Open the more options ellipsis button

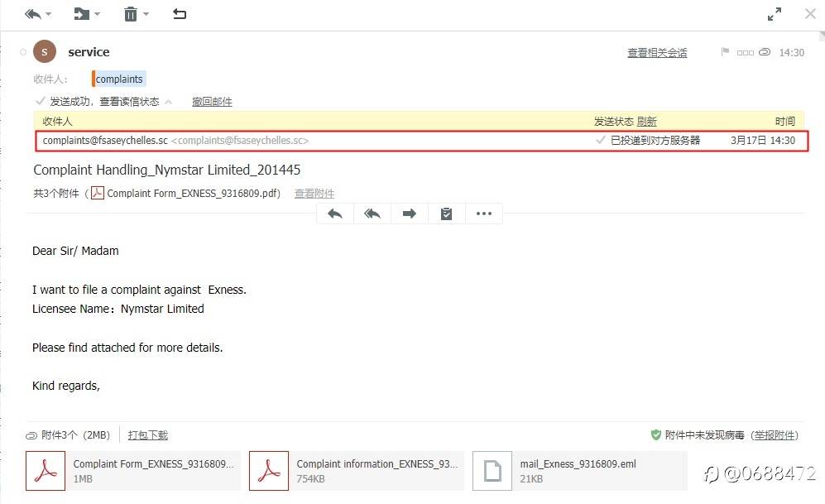point(483,214)
